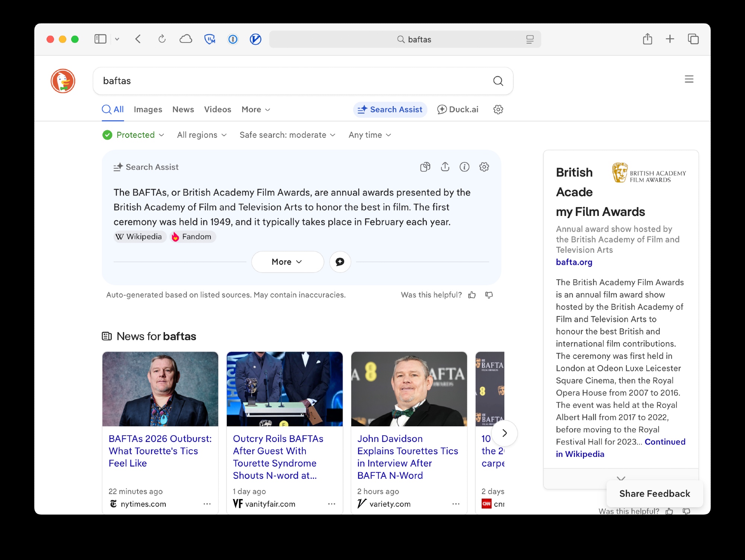Switch to the Images tab
Image resolution: width=745 pixels, height=560 pixels.
point(148,109)
